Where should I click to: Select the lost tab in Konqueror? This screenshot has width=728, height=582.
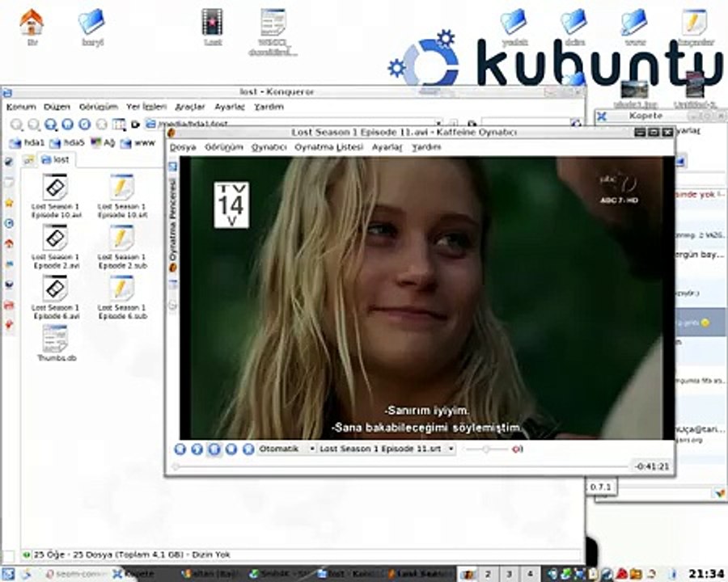click(x=56, y=160)
